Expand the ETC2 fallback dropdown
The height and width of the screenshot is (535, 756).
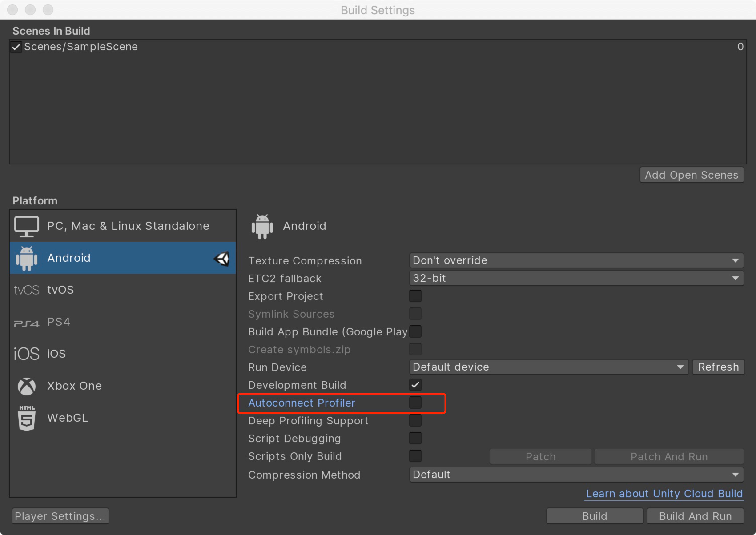click(576, 278)
